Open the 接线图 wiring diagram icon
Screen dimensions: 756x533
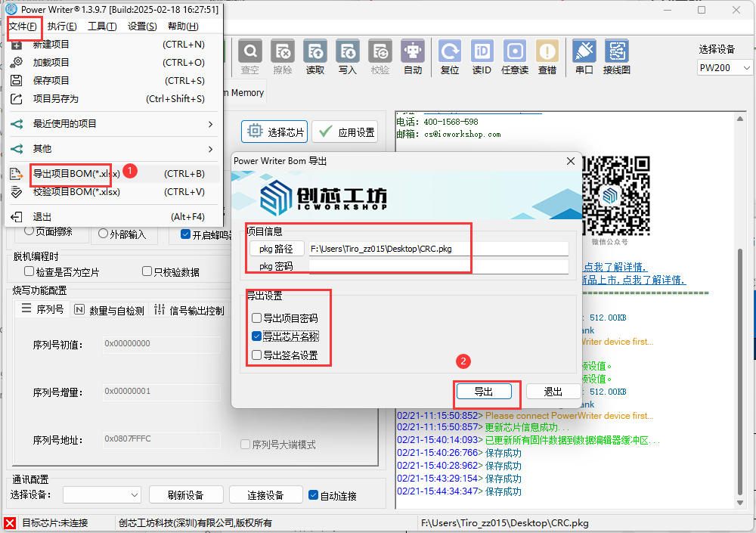pyautogui.click(x=617, y=57)
